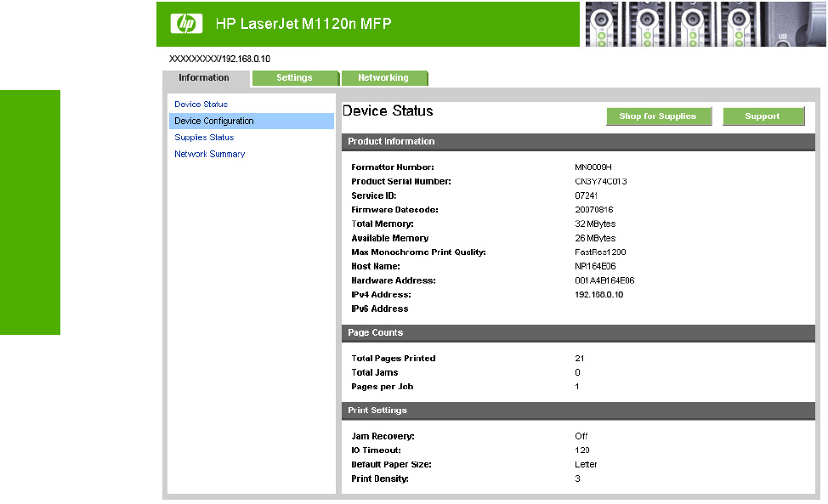Go to the Networking tab

click(383, 78)
